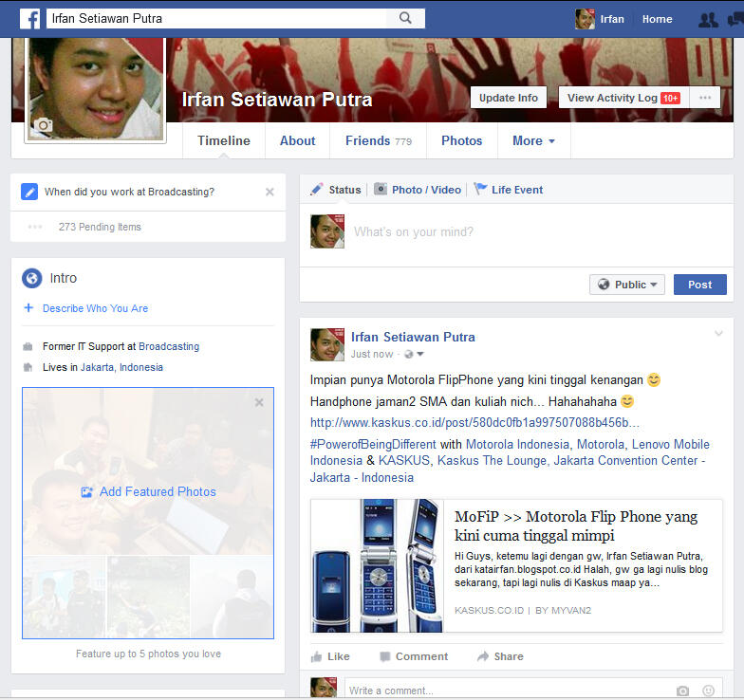Click the View Activity Log button
Viewport: 744px width, 700px height.
pyautogui.click(x=623, y=97)
